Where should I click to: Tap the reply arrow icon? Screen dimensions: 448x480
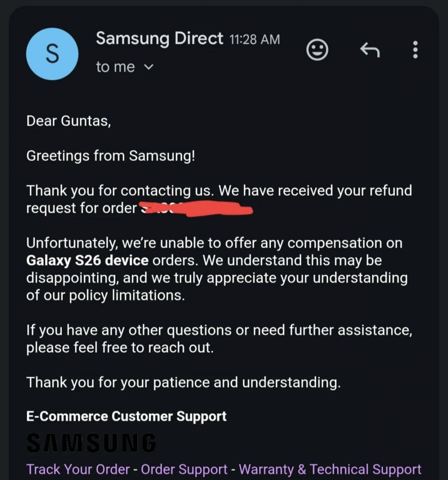[370, 50]
